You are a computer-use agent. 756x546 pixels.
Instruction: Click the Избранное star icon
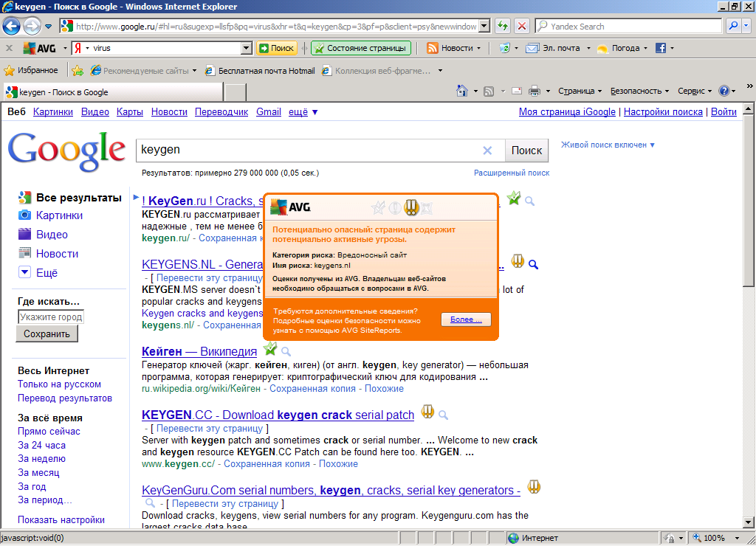(9, 71)
